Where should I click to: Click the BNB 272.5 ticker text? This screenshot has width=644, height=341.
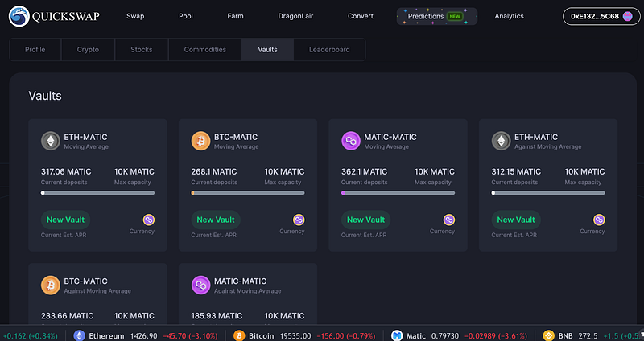(x=578, y=336)
